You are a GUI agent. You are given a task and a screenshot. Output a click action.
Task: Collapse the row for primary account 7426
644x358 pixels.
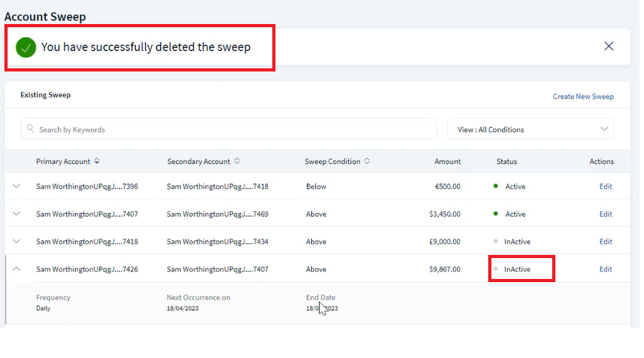click(x=16, y=269)
